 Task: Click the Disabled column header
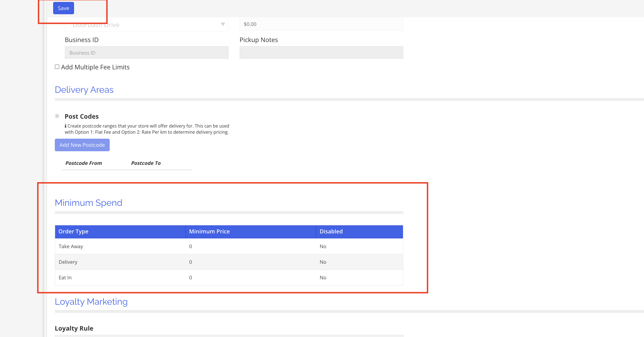click(x=331, y=231)
